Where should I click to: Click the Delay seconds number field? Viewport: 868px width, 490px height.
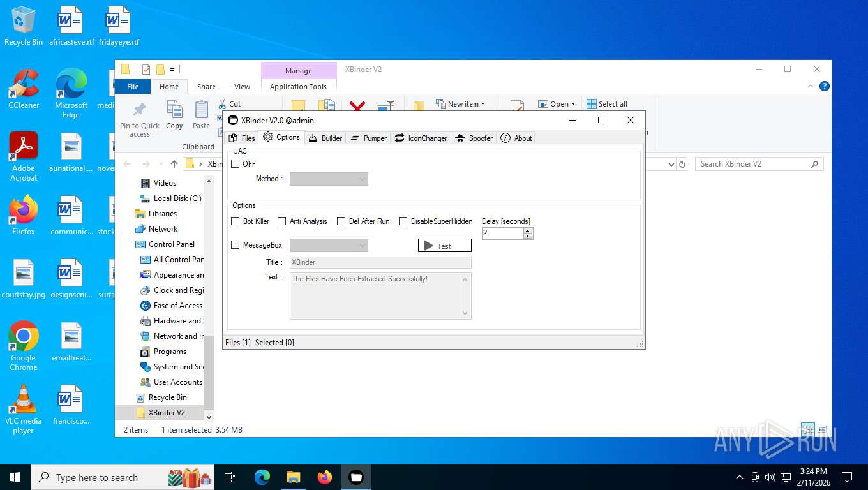click(502, 234)
